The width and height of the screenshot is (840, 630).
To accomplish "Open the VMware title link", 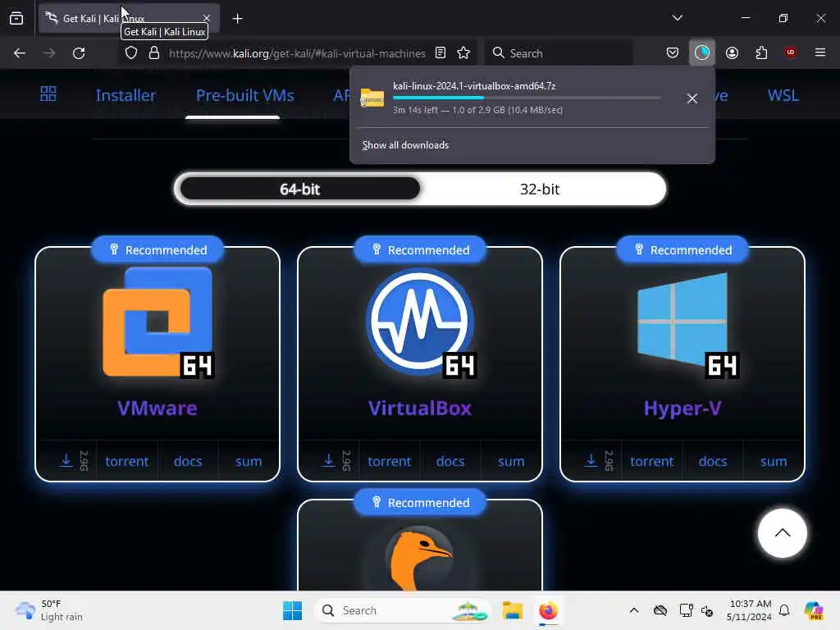I will click(x=157, y=409).
